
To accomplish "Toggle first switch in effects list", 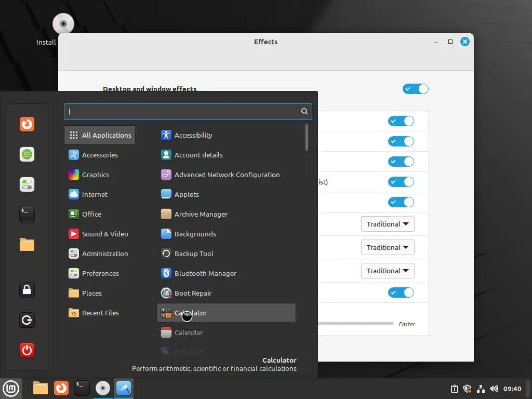I will point(401,121).
